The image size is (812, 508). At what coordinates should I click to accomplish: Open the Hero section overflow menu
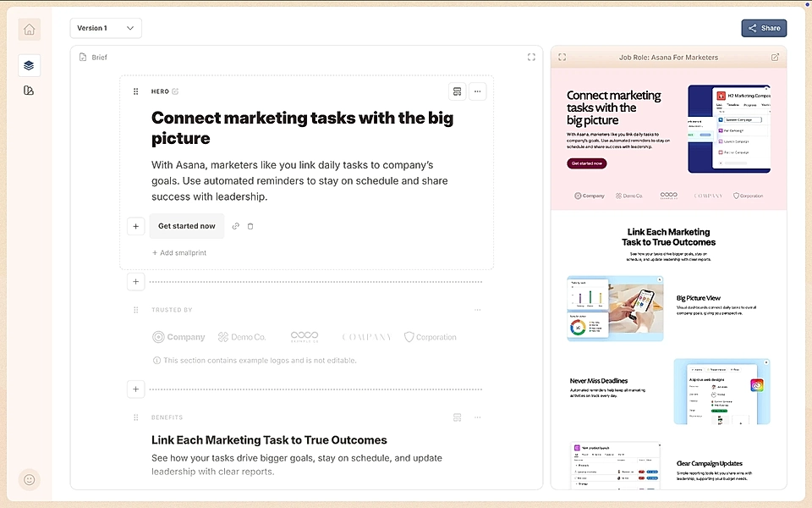click(x=478, y=91)
